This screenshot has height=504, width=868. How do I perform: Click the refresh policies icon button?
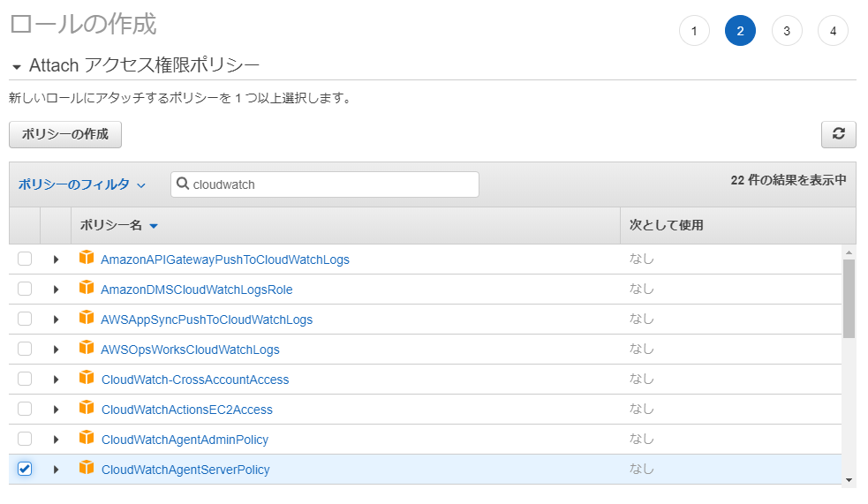pos(838,134)
